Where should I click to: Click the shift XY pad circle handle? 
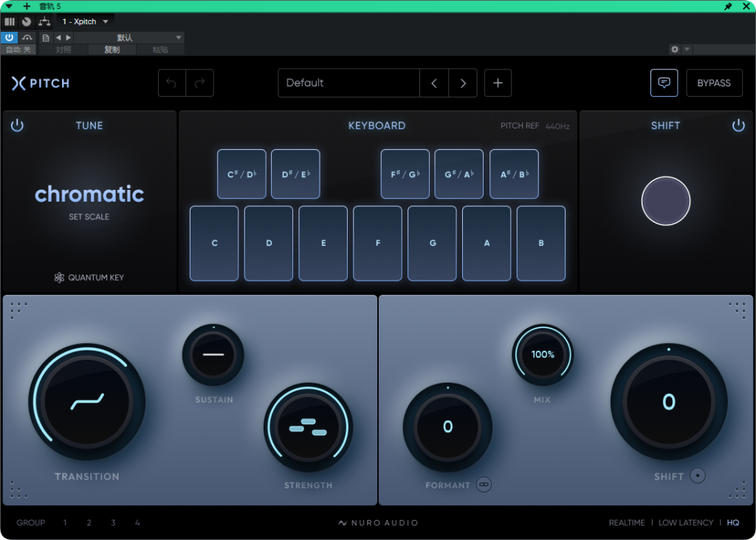click(x=666, y=201)
